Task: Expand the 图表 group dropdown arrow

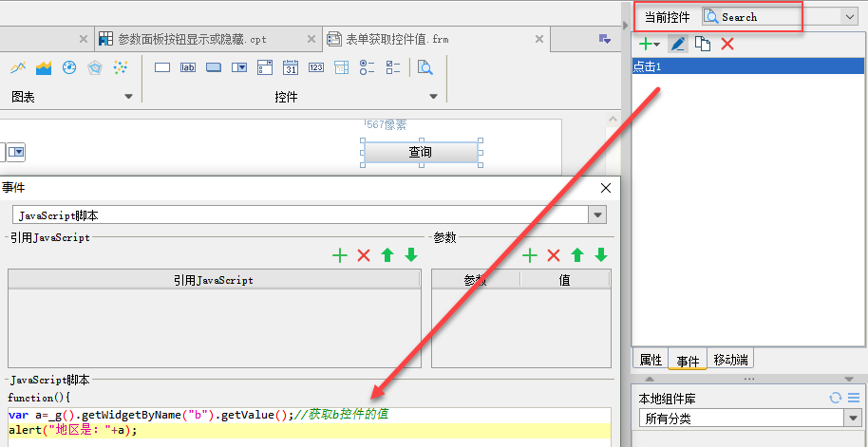Action: click(x=128, y=96)
